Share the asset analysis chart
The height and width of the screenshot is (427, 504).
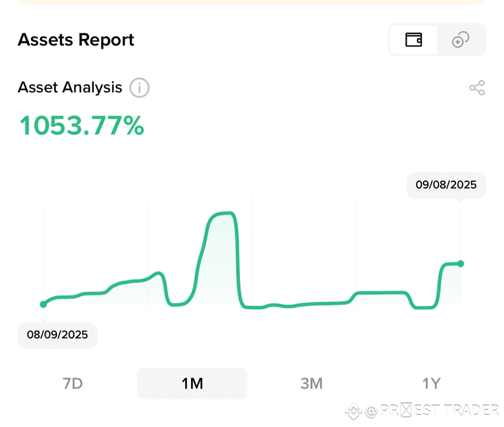point(477,88)
